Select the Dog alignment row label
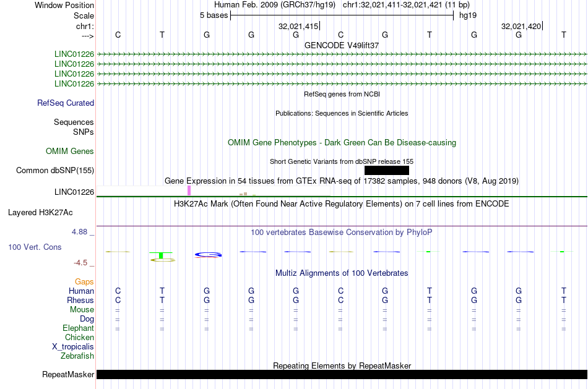 pos(87,319)
